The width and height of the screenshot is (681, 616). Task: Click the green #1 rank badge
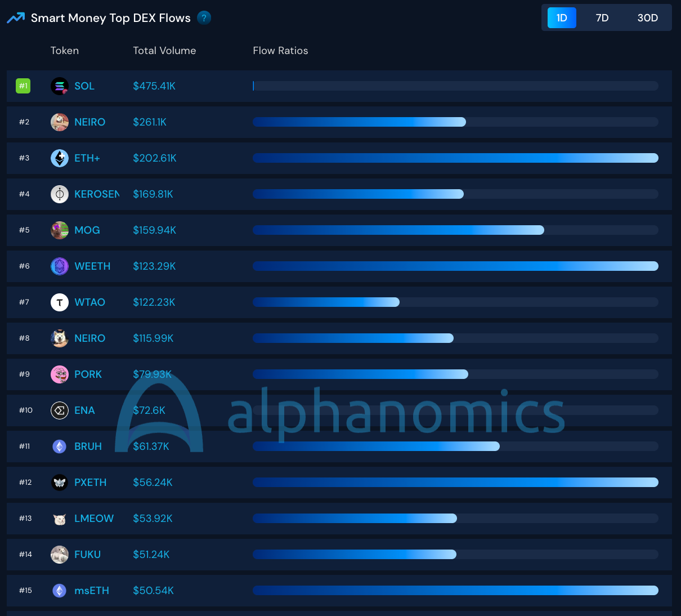[x=23, y=86]
